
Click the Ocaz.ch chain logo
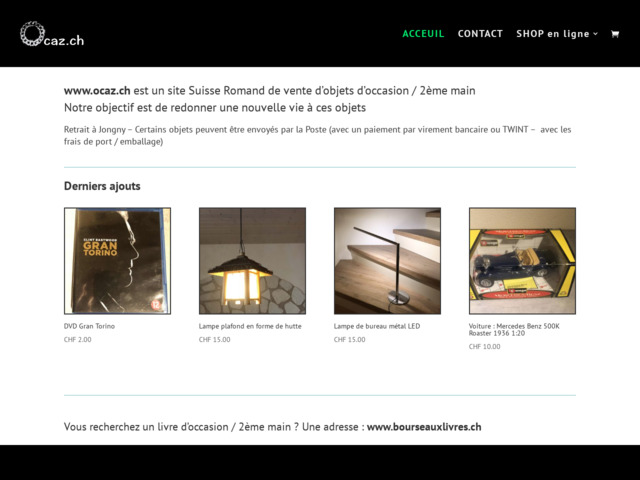52,34
